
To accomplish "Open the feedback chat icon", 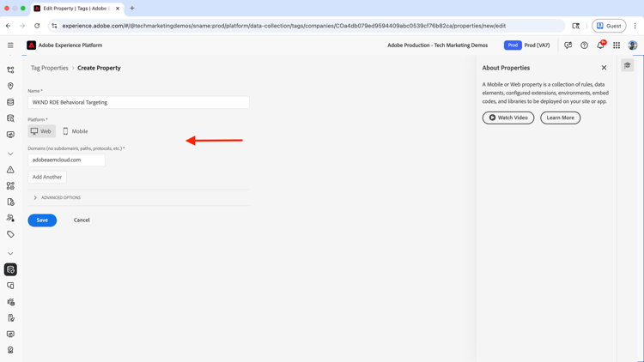I will pos(568,45).
